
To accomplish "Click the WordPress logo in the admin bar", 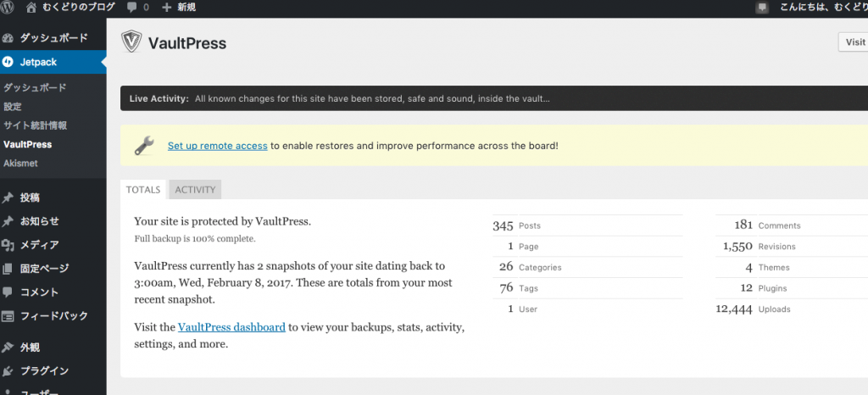I will (7, 7).
